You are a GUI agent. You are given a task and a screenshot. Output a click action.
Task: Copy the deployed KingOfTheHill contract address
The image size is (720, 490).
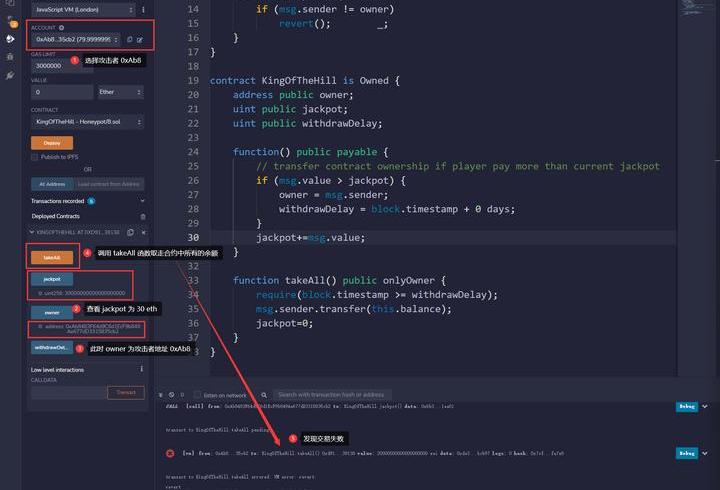tap(131, 231)
